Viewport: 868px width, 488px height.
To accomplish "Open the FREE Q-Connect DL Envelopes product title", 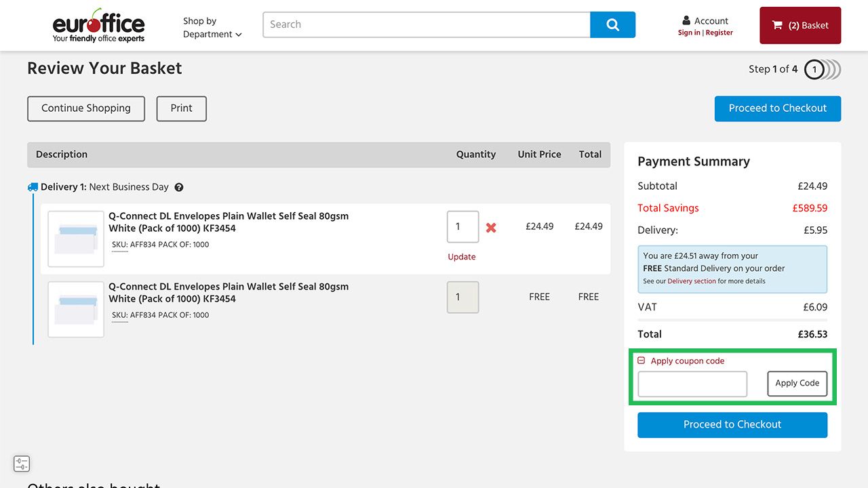I will tap(229, 293).
